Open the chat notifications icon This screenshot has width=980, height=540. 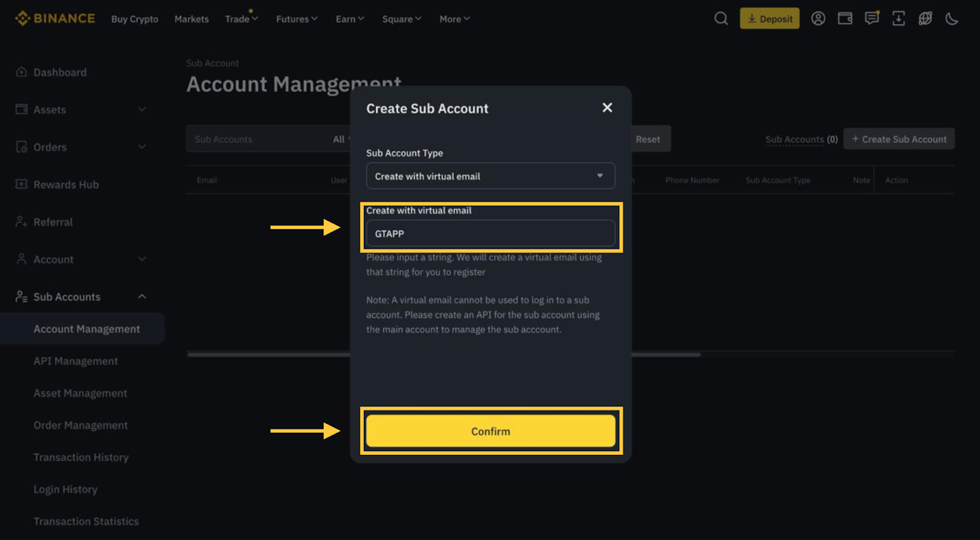click(872, 18)
